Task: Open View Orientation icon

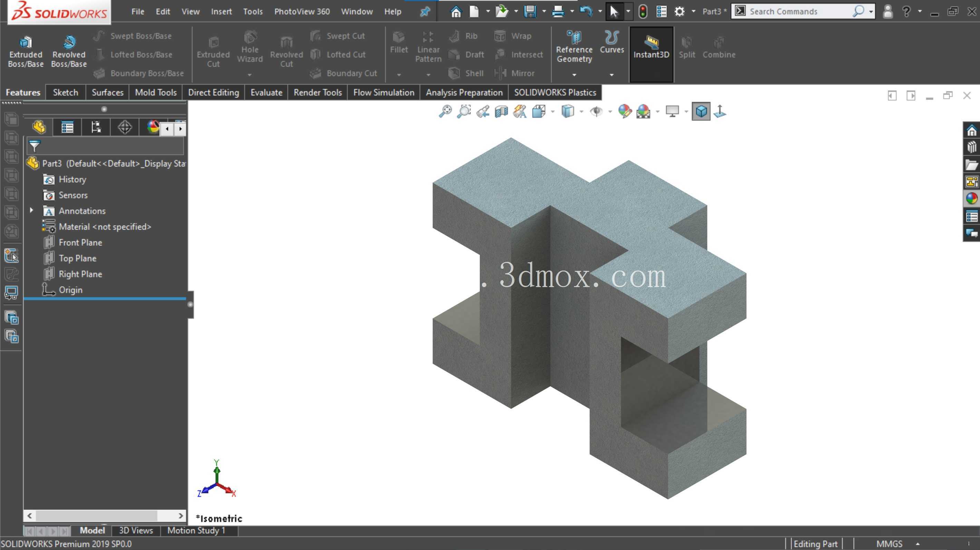Action: (x=539, y=111)
